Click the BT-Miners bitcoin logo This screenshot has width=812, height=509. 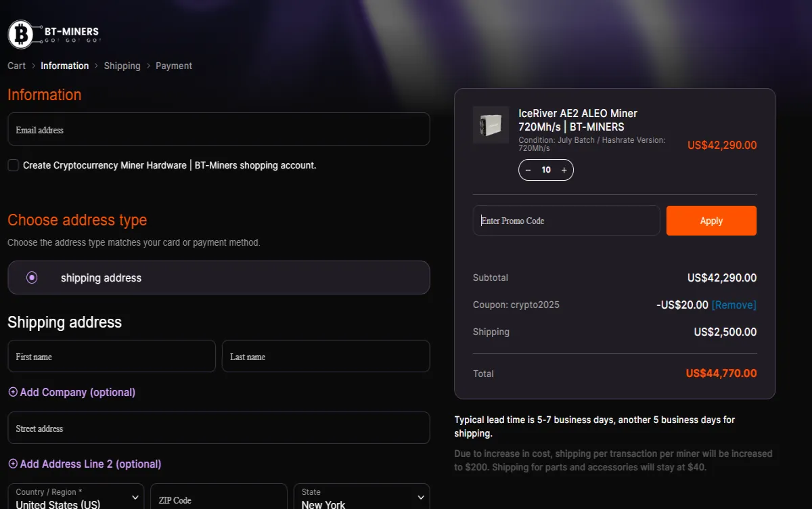click(21, 34)
